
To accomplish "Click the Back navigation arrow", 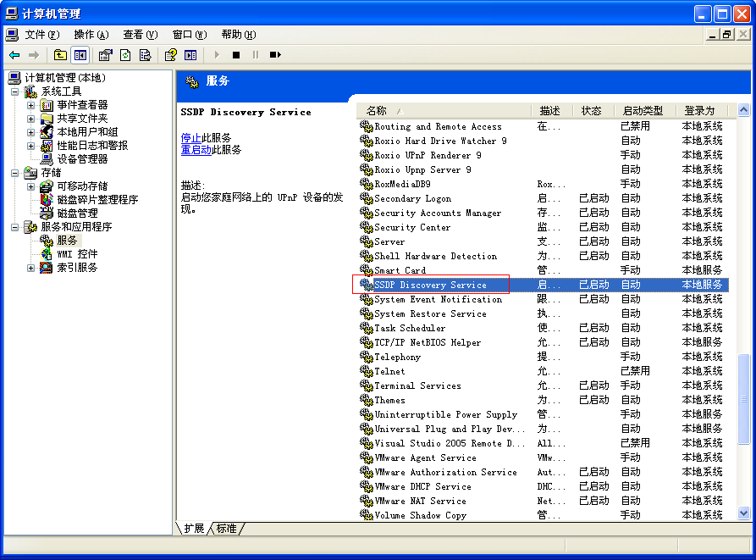I will click(x=14, y=54).
